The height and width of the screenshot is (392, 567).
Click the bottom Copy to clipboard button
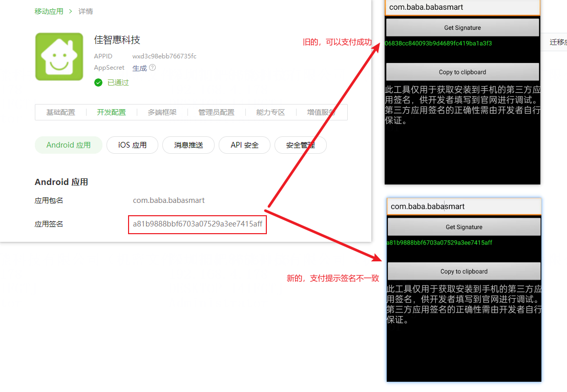[464, 271]
